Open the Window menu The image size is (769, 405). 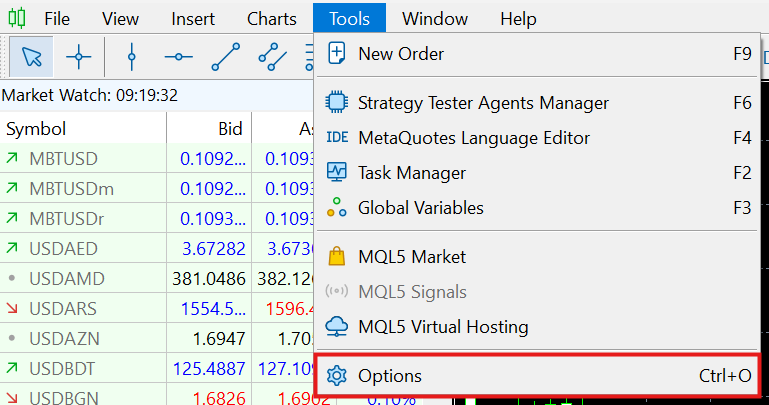coord(435,19)
